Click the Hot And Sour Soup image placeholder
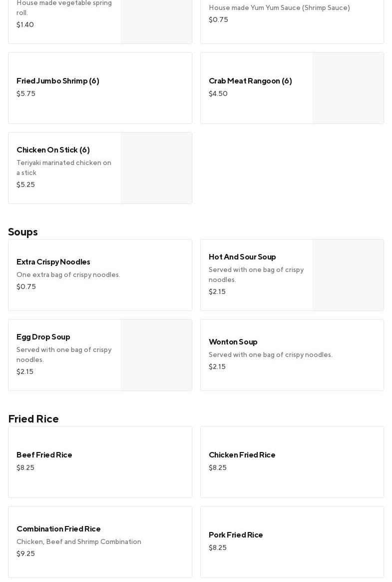392x582 pixels. (348, 275)
